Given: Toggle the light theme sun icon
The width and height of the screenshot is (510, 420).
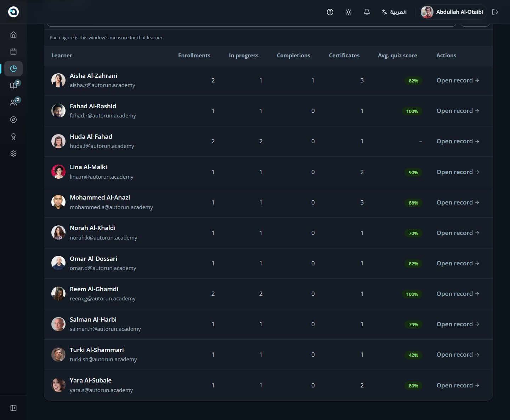Looking at the screenshot, I should tap(348, 12).
